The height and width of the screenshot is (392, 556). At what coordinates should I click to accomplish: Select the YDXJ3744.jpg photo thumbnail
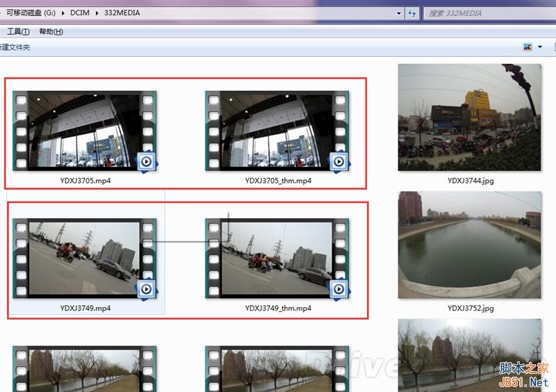click(470, 117)
